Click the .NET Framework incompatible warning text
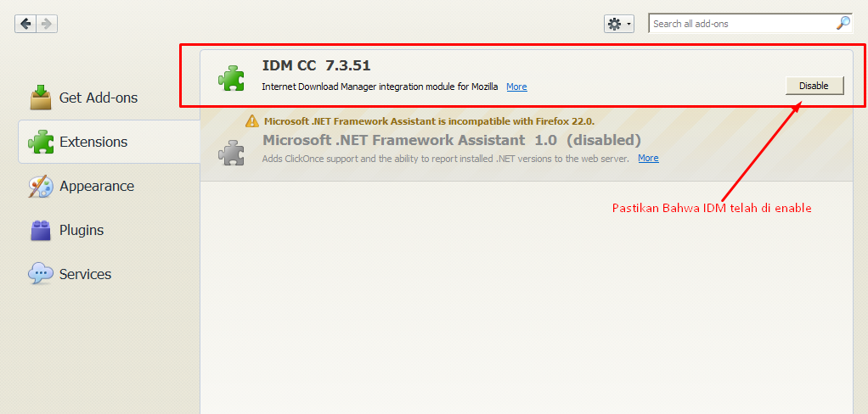 [x=429, y=121]
